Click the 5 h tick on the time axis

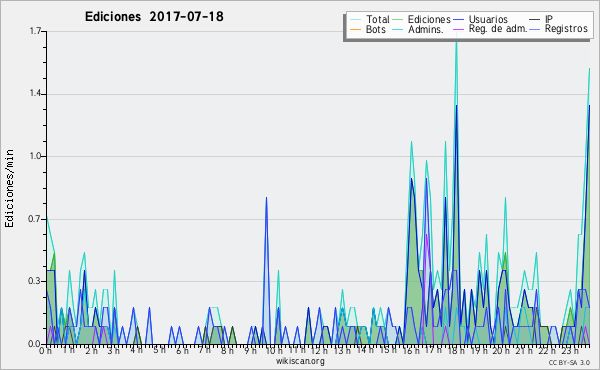click(x=159, y=350)
